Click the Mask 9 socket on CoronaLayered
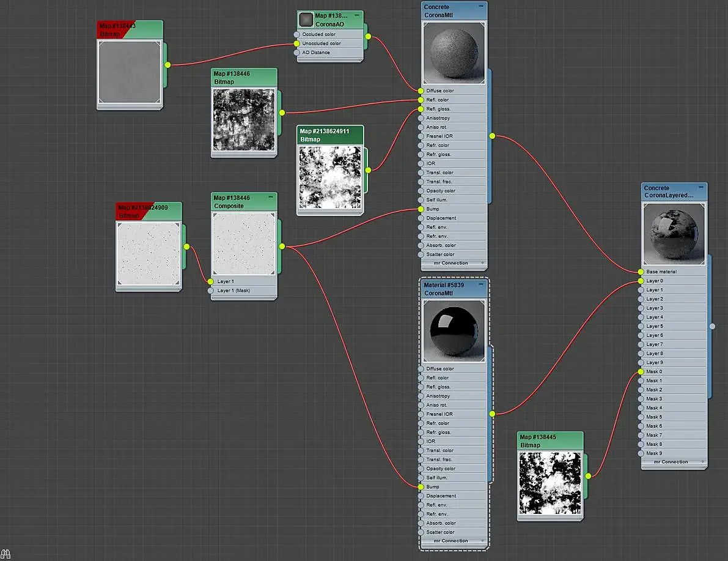The height and width of the screenshot is (561, 728). pos(641,454)
